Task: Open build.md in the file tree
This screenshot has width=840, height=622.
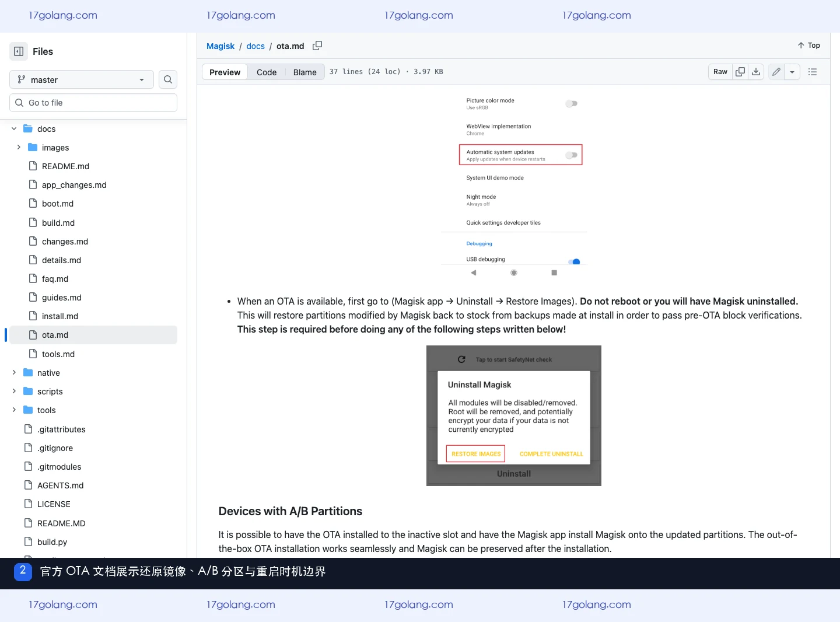Action: click(x=58, y=223)
